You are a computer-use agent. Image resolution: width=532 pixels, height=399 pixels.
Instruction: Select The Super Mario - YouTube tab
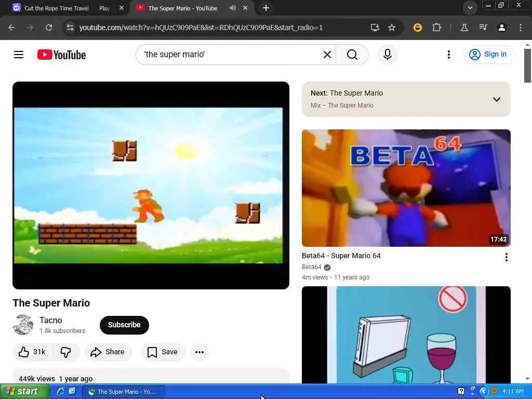[x=182, y=8]
